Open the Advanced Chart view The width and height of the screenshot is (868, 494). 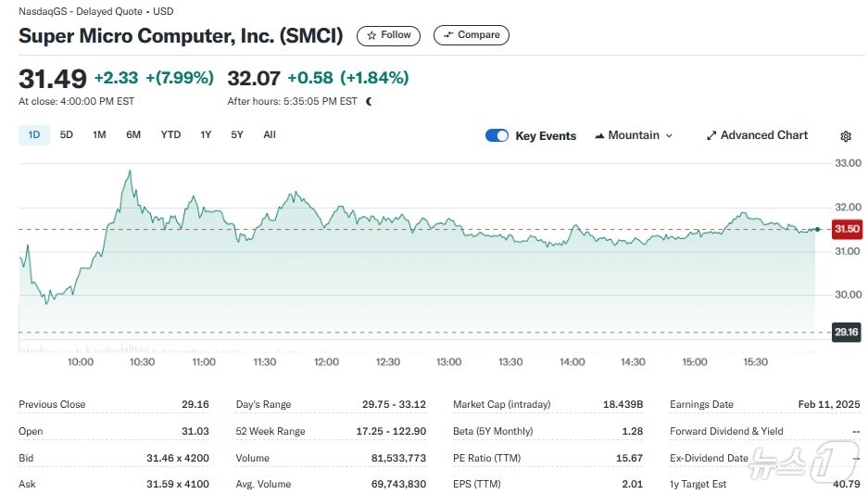tap(757, 135)
